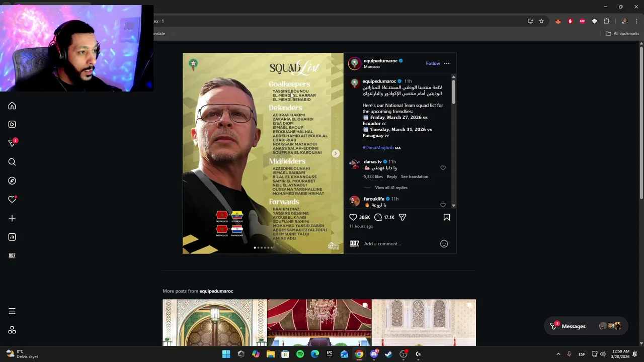Screen dimensions: 644x362
Task: Open the ABP extension icon
Action: [x=582, y=21]
